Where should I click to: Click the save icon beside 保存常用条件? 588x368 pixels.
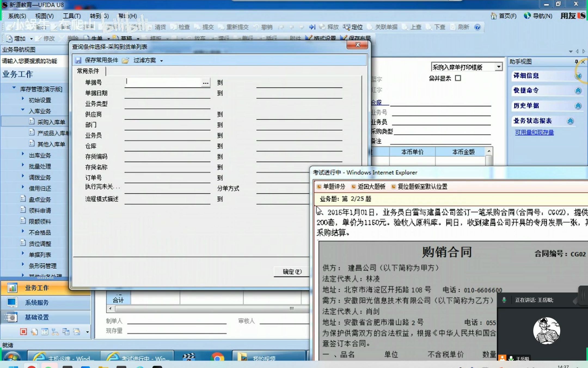tap(78, 60)
